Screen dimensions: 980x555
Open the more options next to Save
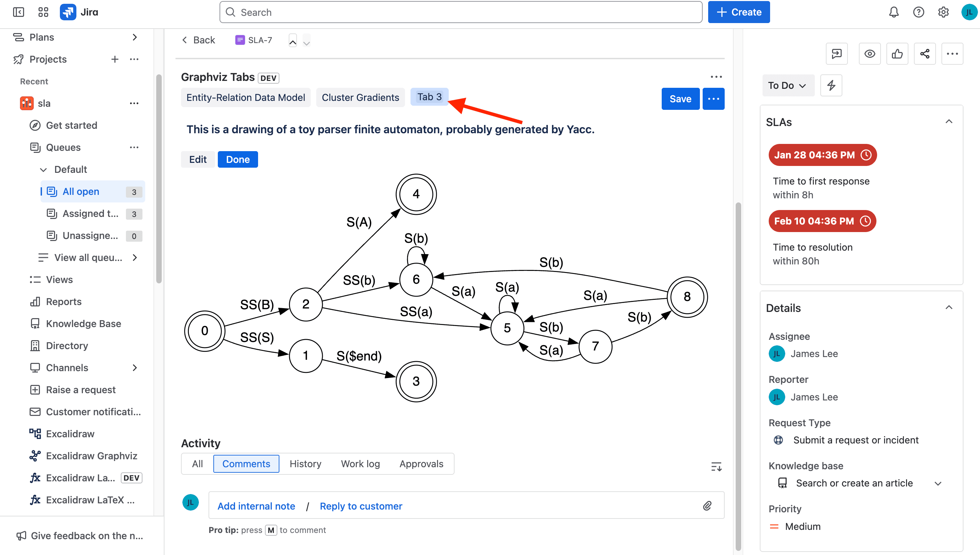(x=713, y=99)
